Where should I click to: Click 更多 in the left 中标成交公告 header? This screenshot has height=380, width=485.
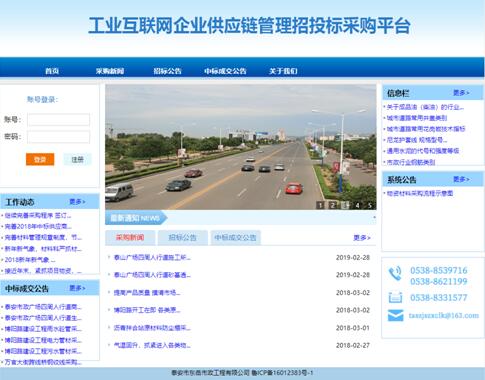[x=77, y=288]
